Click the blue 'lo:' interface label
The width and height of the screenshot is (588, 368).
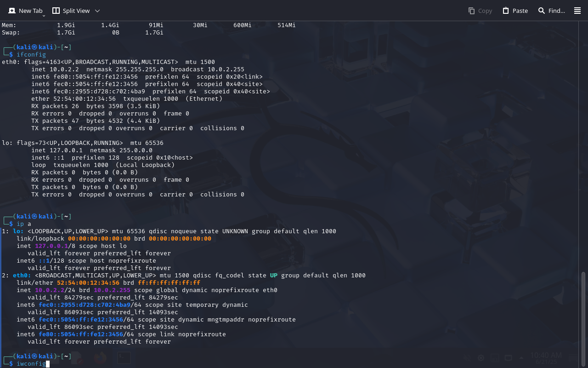click(x=18, y=231)
